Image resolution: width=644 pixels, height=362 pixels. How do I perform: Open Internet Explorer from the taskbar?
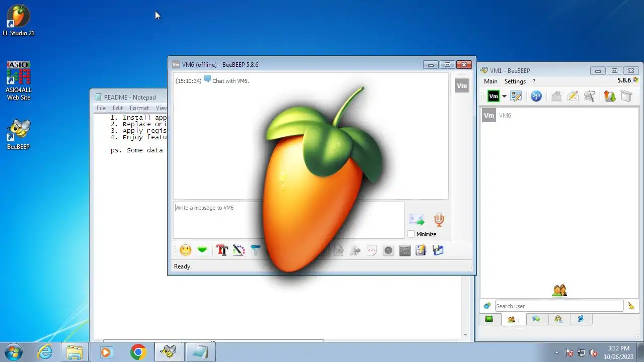click(45, 352)
